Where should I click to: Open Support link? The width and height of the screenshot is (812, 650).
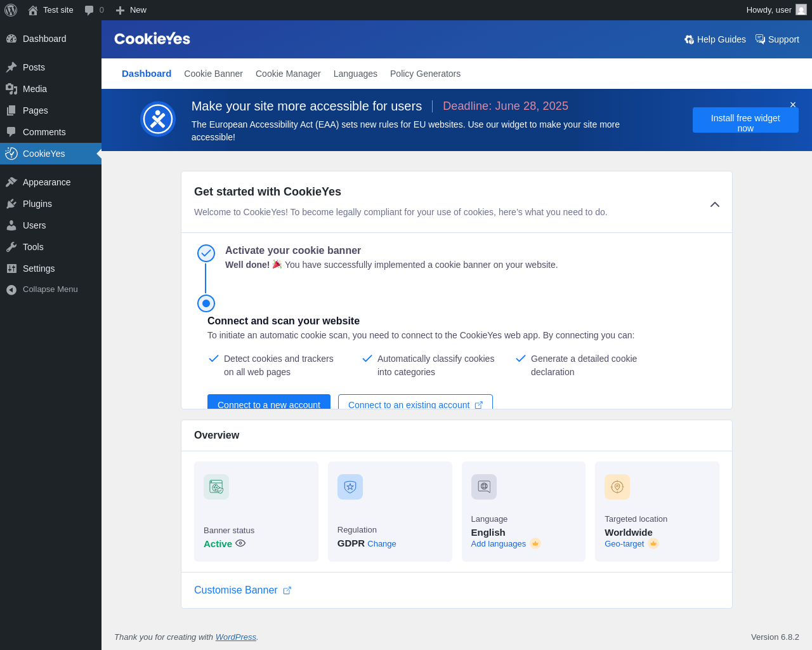[777, 39]
